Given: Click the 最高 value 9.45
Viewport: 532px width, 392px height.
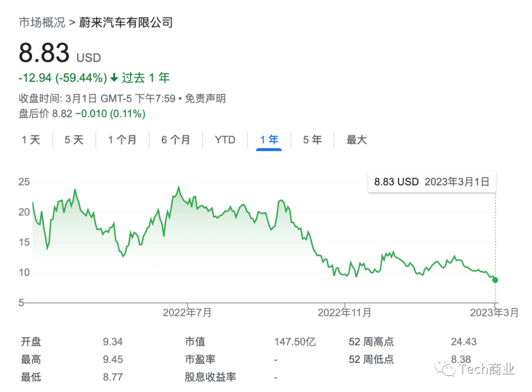Looking at the screenshot, I should pyautogui.click(x=113, y=359).
